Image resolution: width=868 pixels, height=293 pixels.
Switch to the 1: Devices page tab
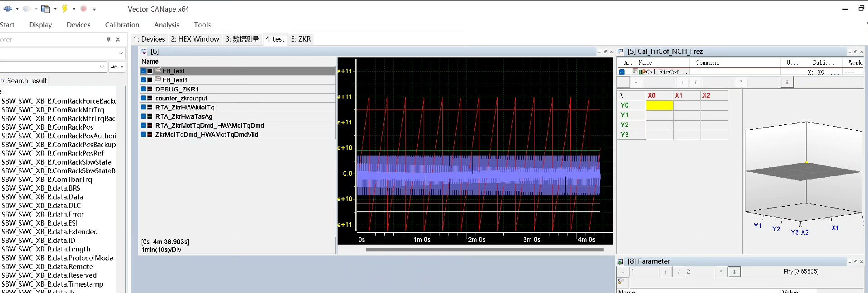coord(149,39)
